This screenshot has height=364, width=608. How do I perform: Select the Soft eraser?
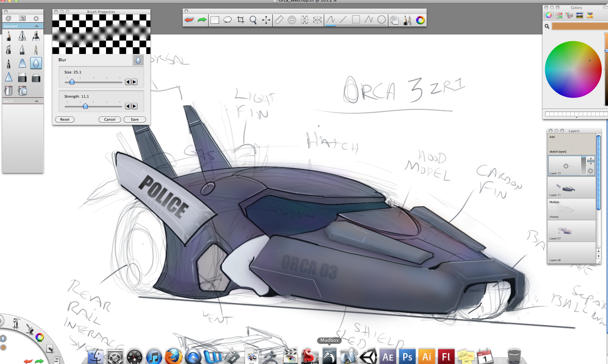pos(36,78)
